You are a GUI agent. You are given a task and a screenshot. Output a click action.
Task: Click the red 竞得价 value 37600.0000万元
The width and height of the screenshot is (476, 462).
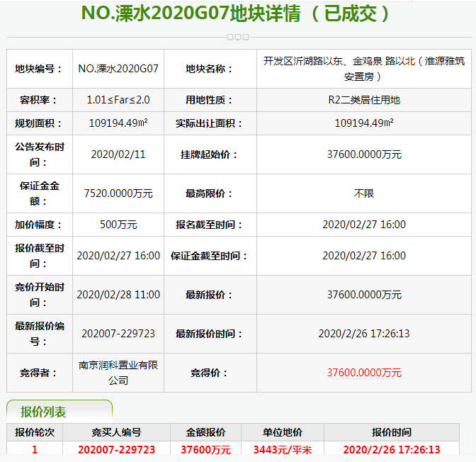click(x=364, y=373)
